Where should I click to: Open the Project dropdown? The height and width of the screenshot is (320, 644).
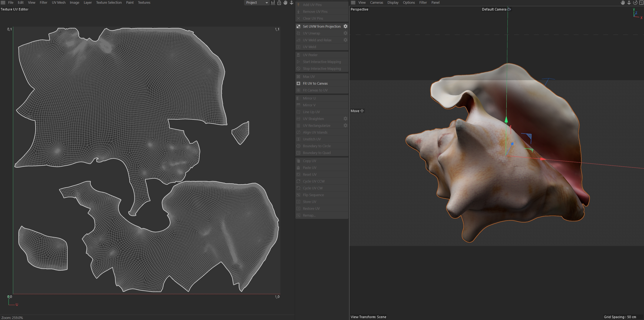[256, 2]
